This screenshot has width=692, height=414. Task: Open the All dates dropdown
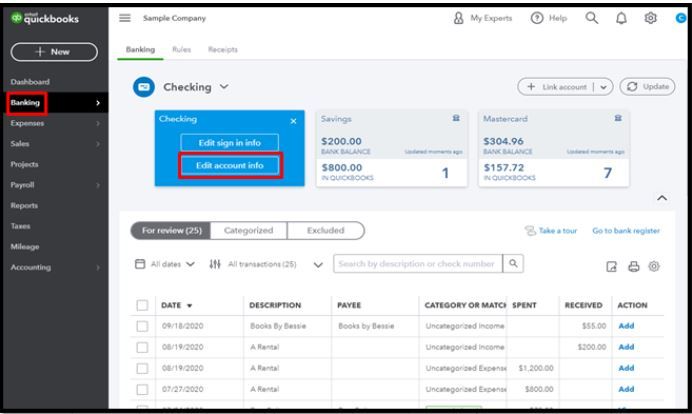(x=173, y=264)
